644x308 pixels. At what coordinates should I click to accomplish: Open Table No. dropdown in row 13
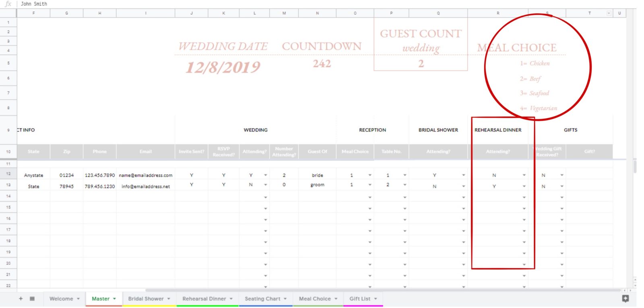[x=405, y=185]
